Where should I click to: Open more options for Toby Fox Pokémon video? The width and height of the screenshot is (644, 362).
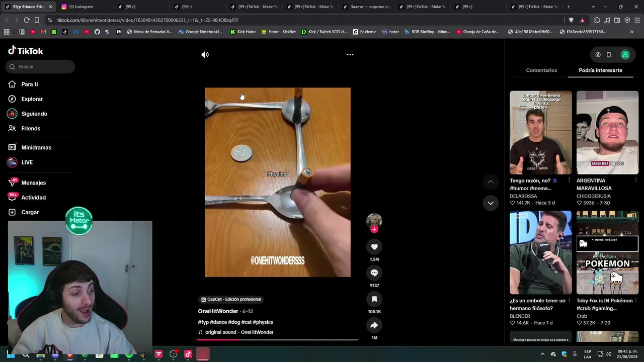pos(635,301)
